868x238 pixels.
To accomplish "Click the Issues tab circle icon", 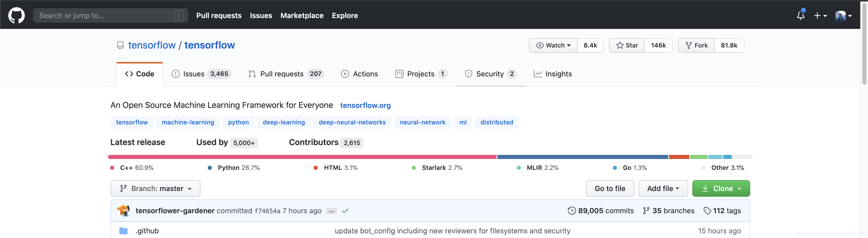I will 176,74.
